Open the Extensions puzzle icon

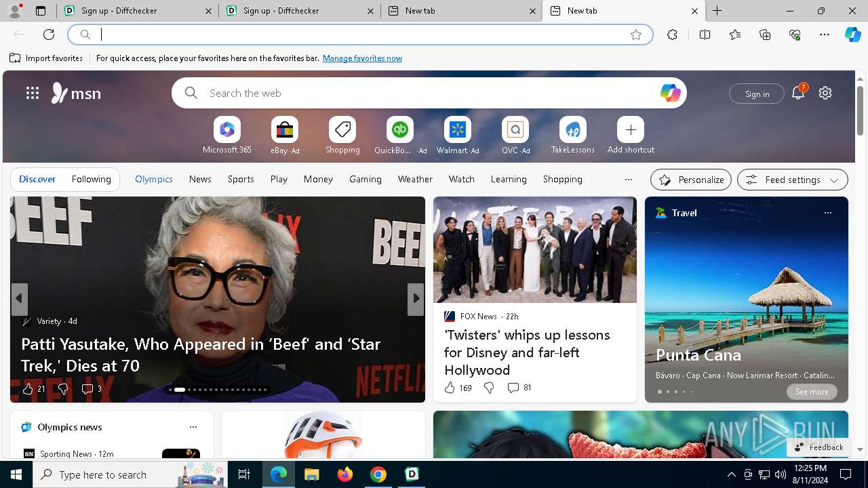pyautogui.click(x=672, y=35)
